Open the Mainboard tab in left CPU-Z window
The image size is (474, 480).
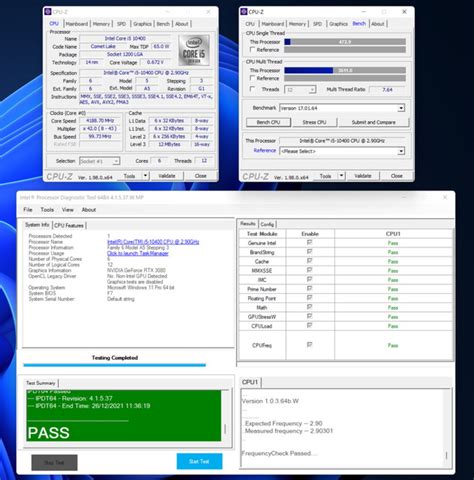click(x=77, y=24)
